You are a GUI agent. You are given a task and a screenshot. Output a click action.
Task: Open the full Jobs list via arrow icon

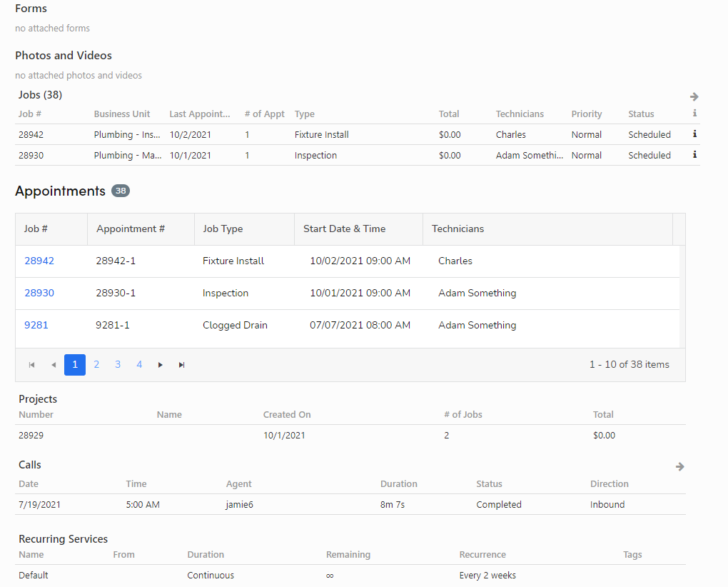point(693,96)
